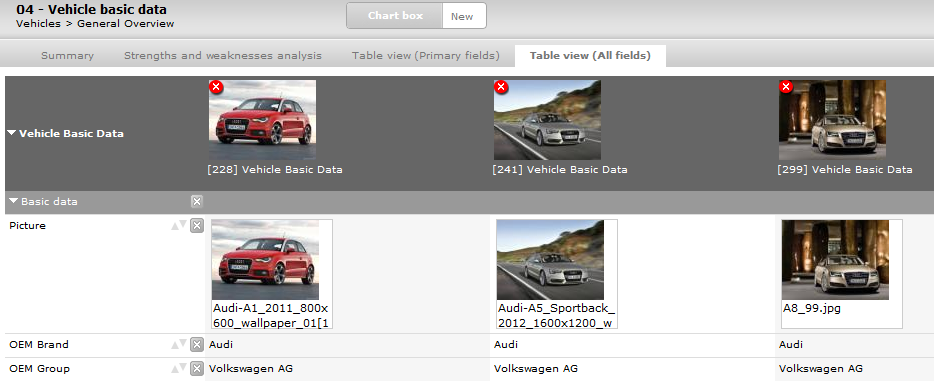Image resolution: width=934 pixels, height=381 pixels.
Task: Click [228] Vehicle Basic Data label
Action: coord(275,170)
